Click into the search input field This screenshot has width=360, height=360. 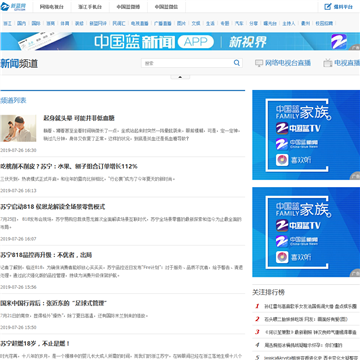pyautogui.click(x=188, y=63)
